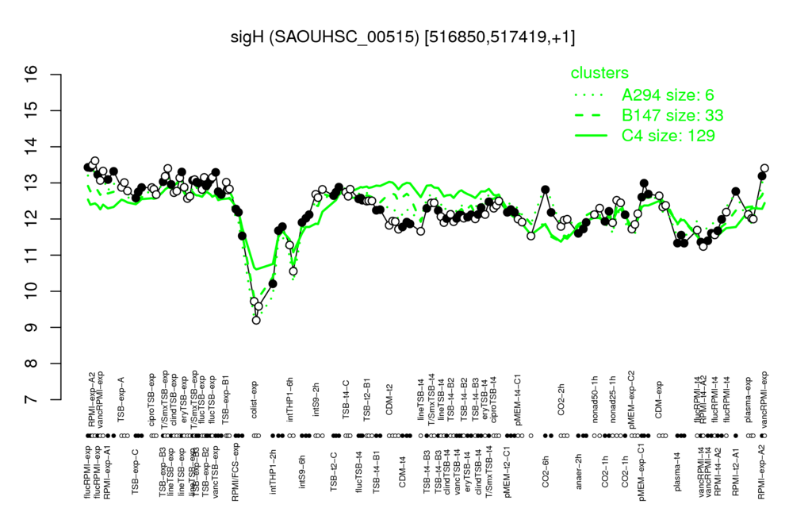The height and width of the screenshot is (508, 812).
Task: Click the 'intS9-6h' bottom axis label
Action: (x=303, y=471)
